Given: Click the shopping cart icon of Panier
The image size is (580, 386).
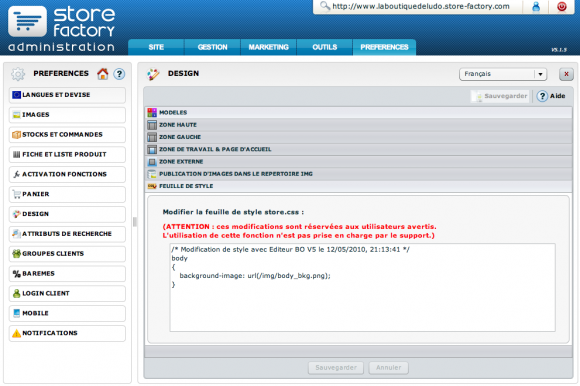Looking at the screenshot, I should point(16,194).
